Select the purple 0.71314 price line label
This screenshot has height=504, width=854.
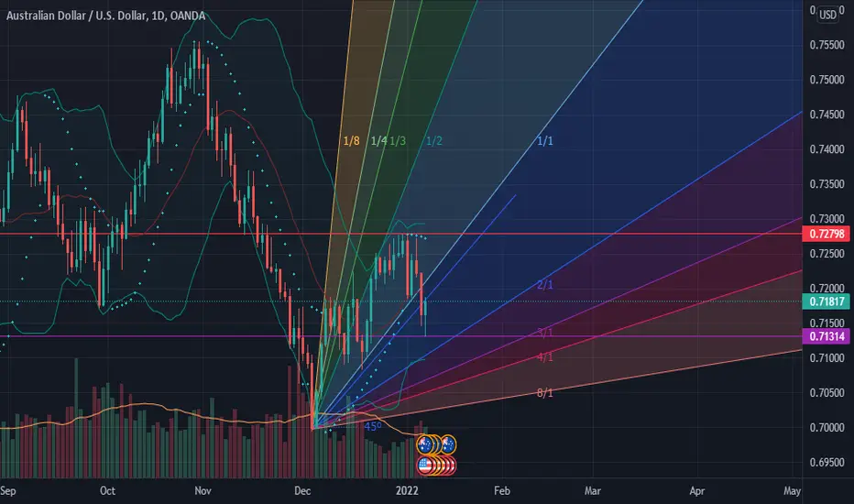(x=827, y=336)
